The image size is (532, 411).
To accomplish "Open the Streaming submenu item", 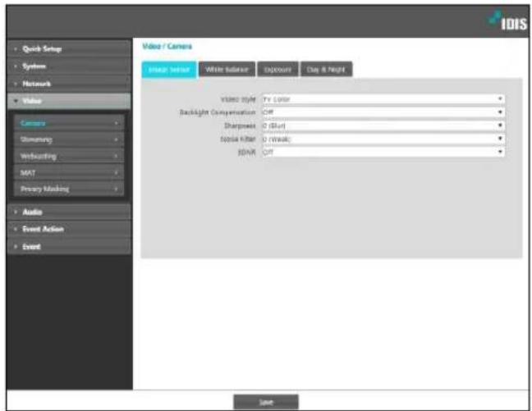I will click(69, 139).
